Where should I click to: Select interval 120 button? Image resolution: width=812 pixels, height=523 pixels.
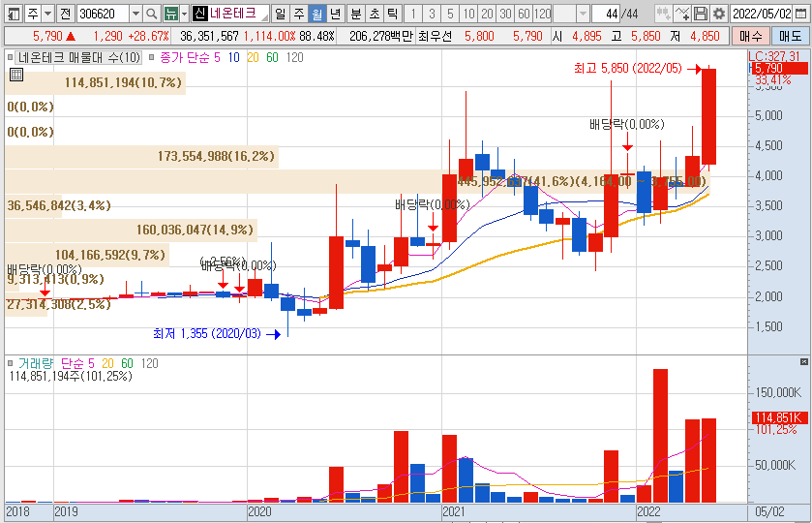tap(542, 14)
